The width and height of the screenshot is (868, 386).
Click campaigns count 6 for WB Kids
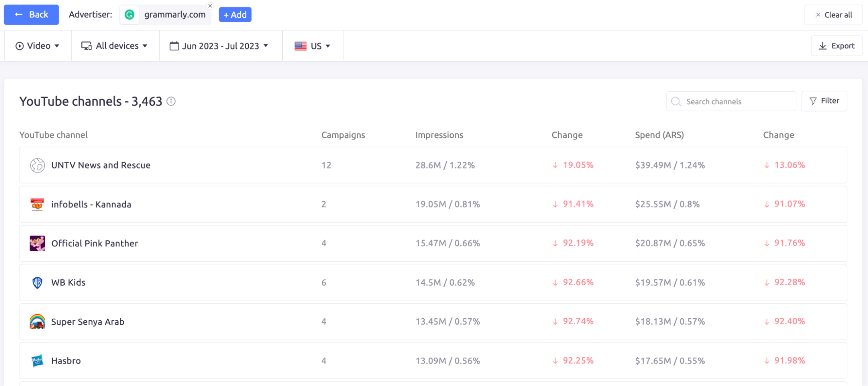(324, 283)
